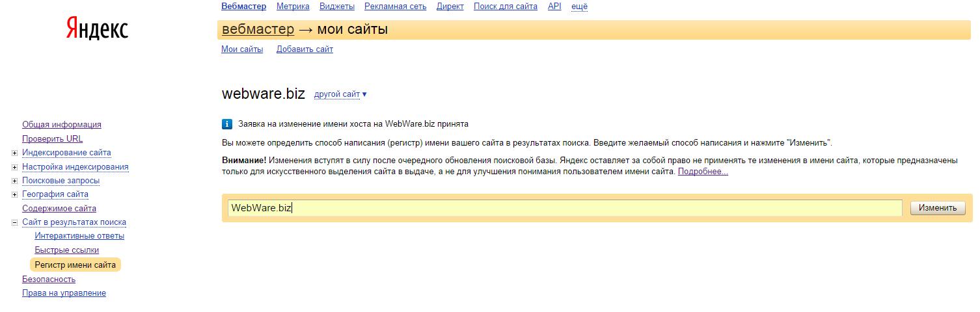Open the API link in the top bar
The image size is (980, 312).
pyautogui.click(x=554, y=6)
